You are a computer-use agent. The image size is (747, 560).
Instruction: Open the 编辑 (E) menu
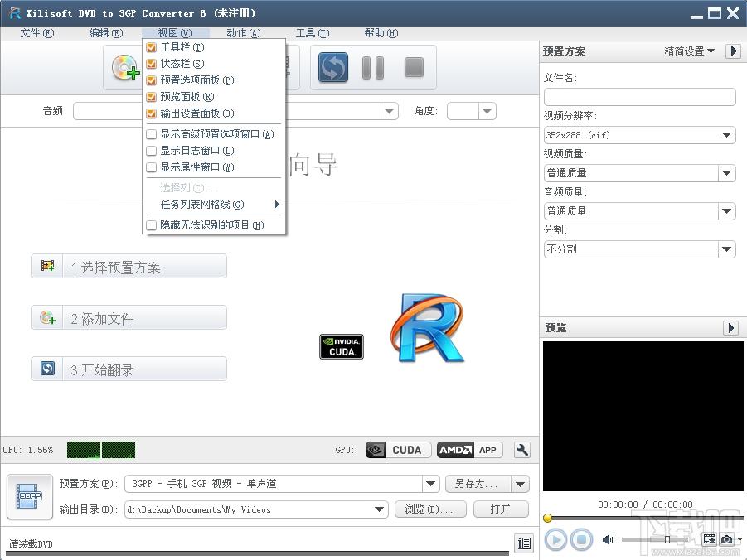pyautogui.click(x=106, y=33)
